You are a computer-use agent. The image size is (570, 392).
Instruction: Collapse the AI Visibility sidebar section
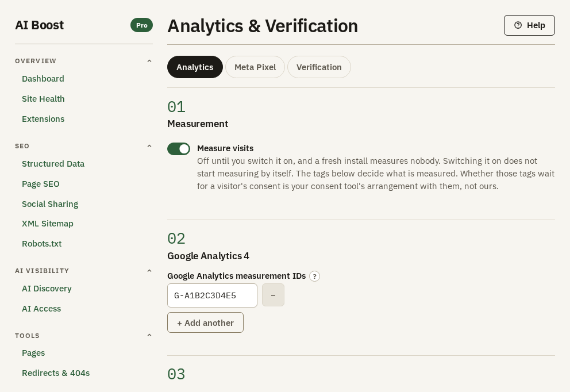pyautogui.click(x=149, y=271)
